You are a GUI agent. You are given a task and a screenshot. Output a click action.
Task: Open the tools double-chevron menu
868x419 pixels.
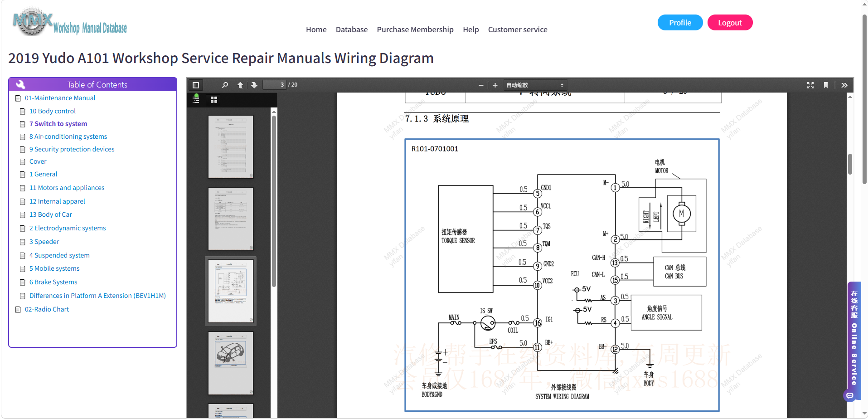click(844, 85)
